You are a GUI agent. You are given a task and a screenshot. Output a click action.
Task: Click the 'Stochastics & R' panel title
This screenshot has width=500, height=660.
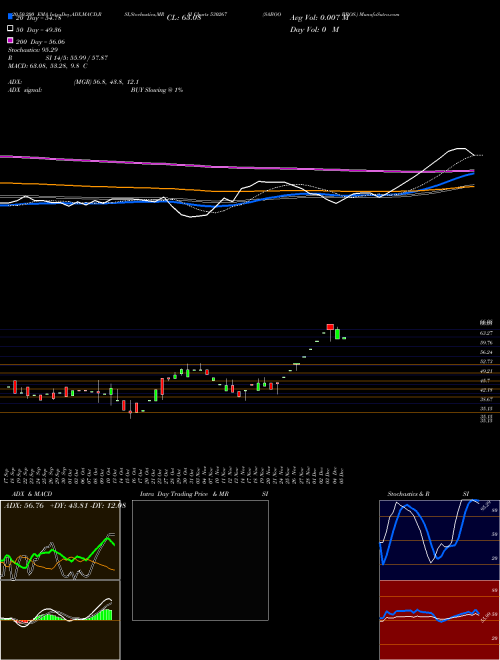408,494
